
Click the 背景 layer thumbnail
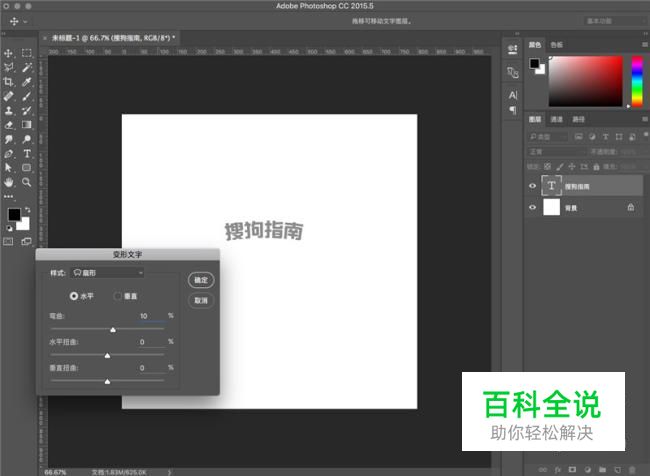tap(551, 207)
